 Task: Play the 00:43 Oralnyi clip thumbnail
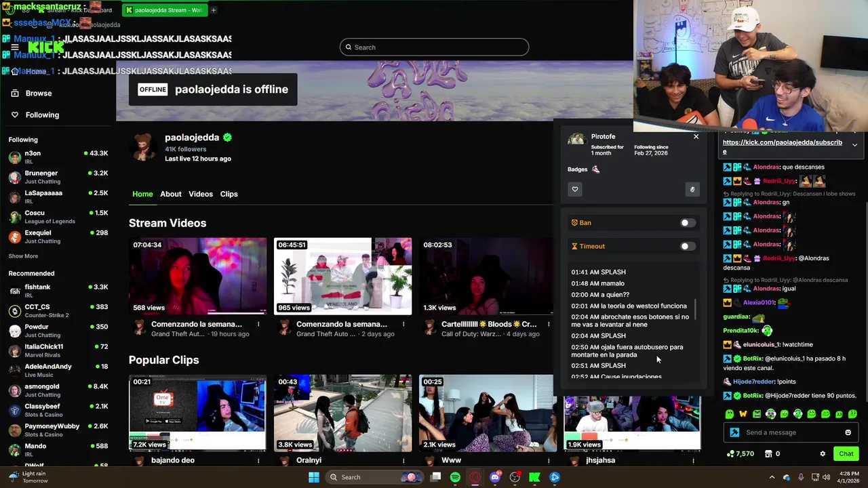(x=342, y=413)
